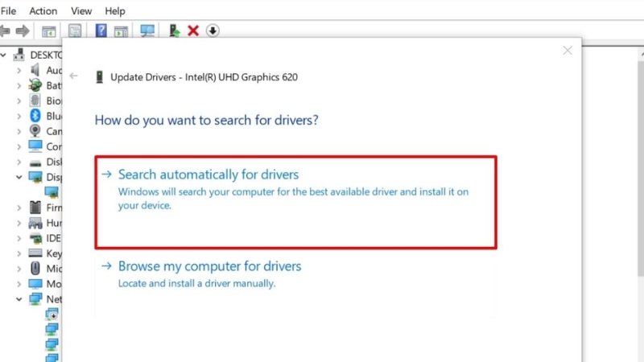Select the keyboard icon in tree
Viewport: 644px width, 362px height.
tap(35, 253)
